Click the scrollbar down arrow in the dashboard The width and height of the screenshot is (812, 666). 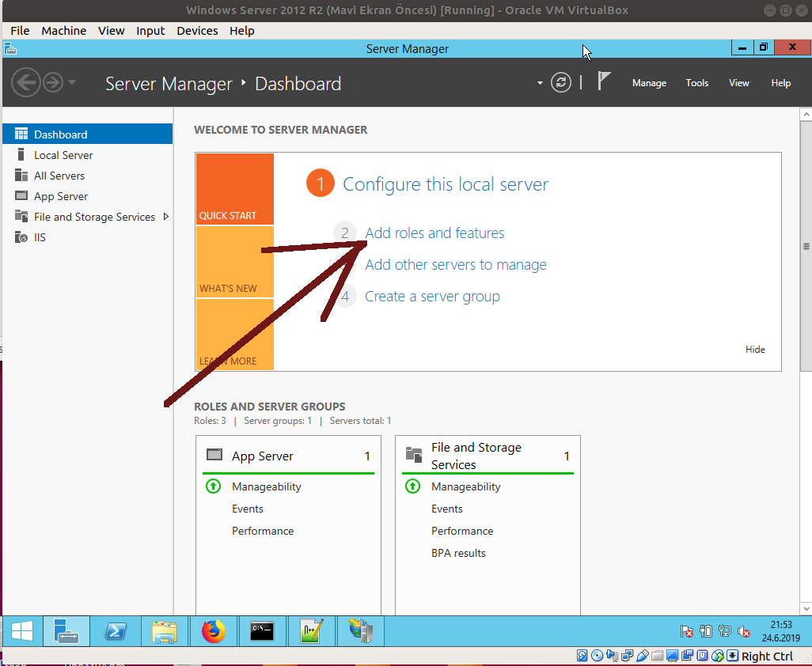[806, 608]
